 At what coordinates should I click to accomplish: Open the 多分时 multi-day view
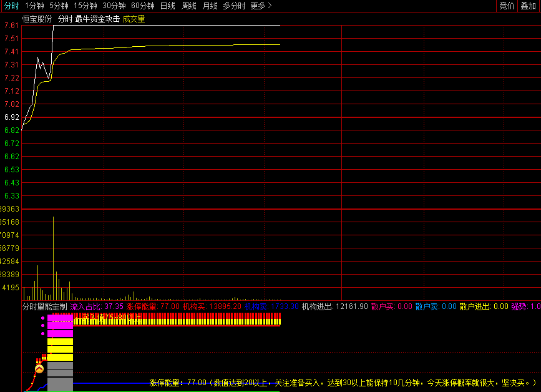[234, 6]
